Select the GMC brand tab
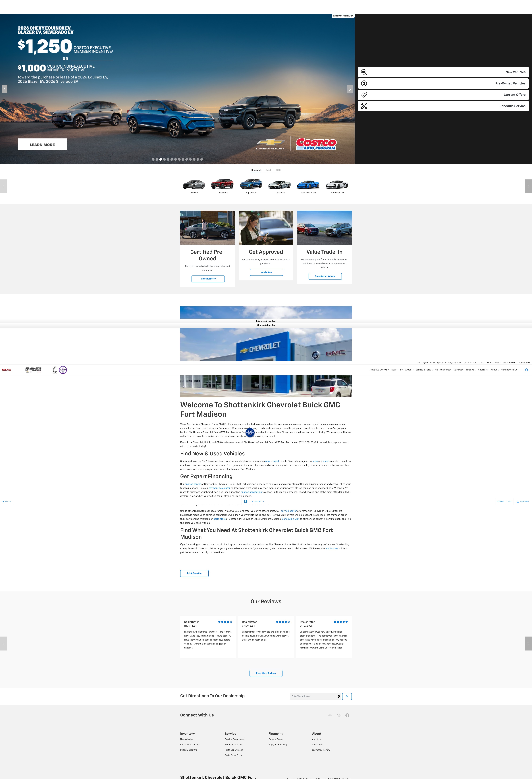Screen dimensions: 532x779 click(x=278, y=170)
